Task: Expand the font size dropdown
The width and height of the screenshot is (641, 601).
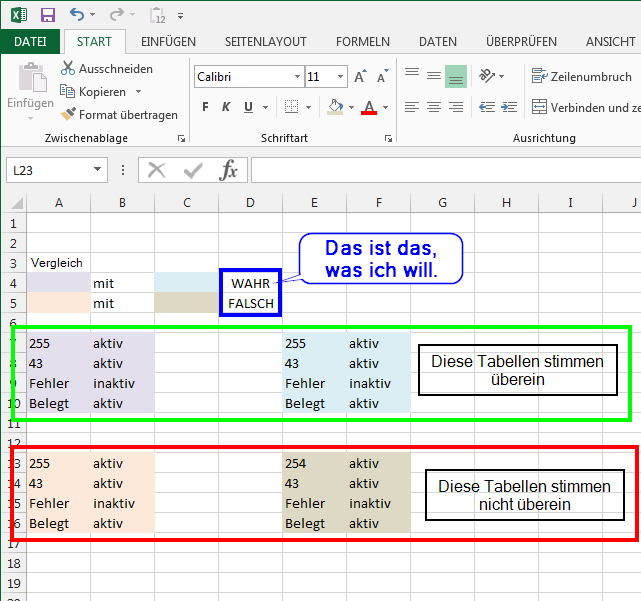Action: pyautogui.click(x=342, y=77)
